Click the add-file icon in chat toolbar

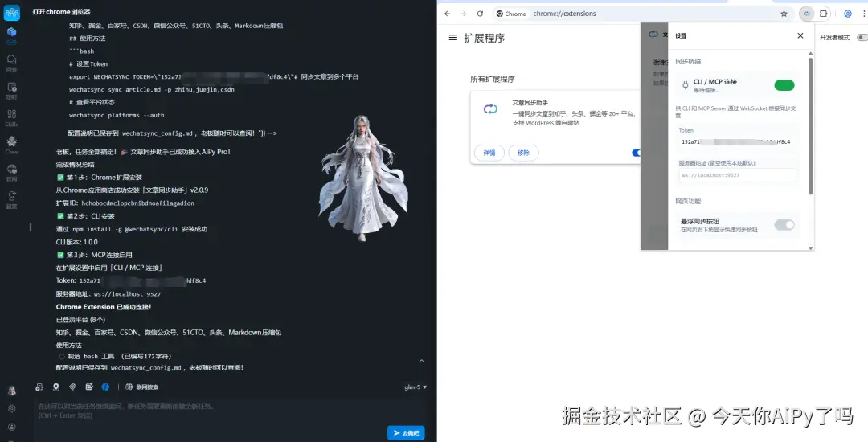(x=89, y=387)
